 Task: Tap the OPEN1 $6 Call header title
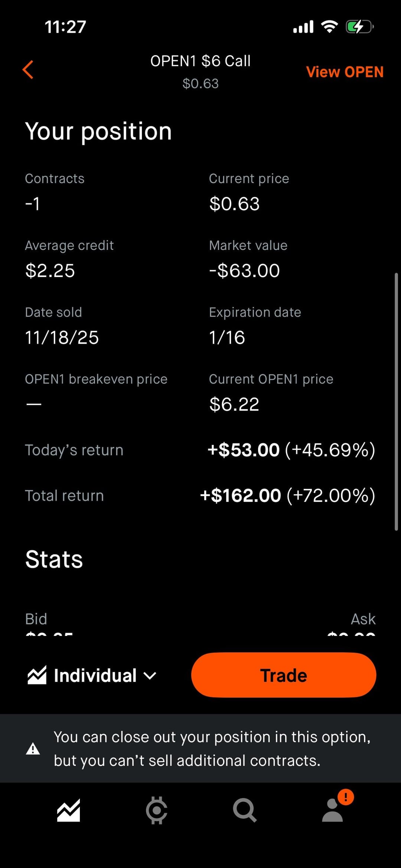(200, 61)
